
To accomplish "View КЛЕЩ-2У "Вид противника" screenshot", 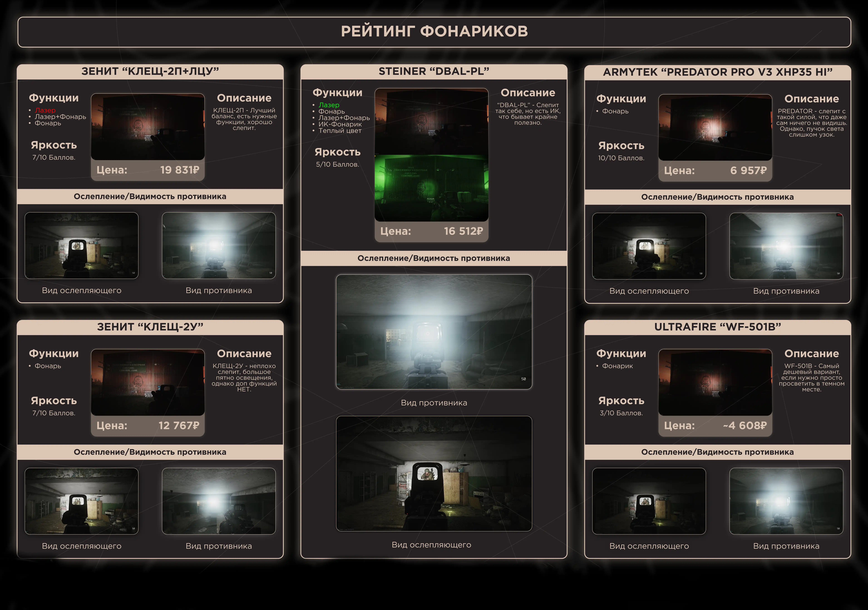I will click(x=219, y=501).
